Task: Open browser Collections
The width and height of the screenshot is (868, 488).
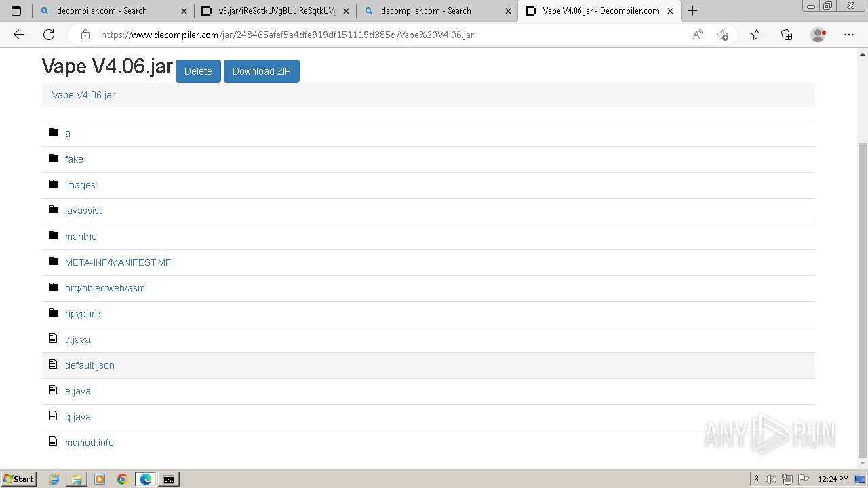Action: pyautogui.click(x=787, y=35)
